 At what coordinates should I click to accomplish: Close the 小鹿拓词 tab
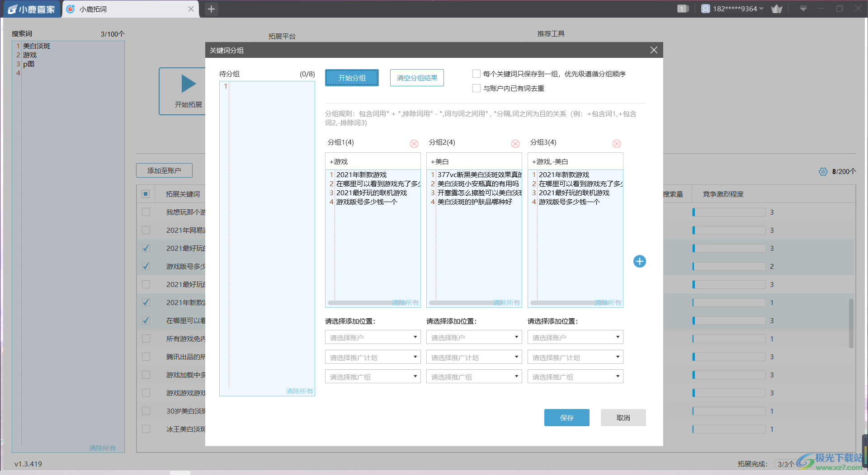pyautogui.click(x=191, y=9)
